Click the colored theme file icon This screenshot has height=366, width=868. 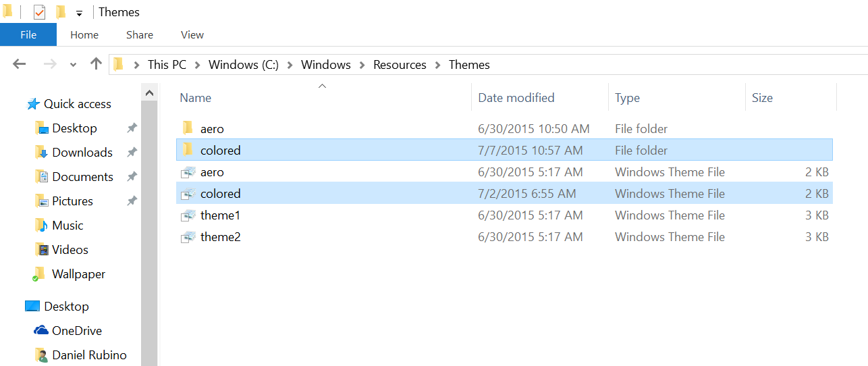tap(188, 194)
